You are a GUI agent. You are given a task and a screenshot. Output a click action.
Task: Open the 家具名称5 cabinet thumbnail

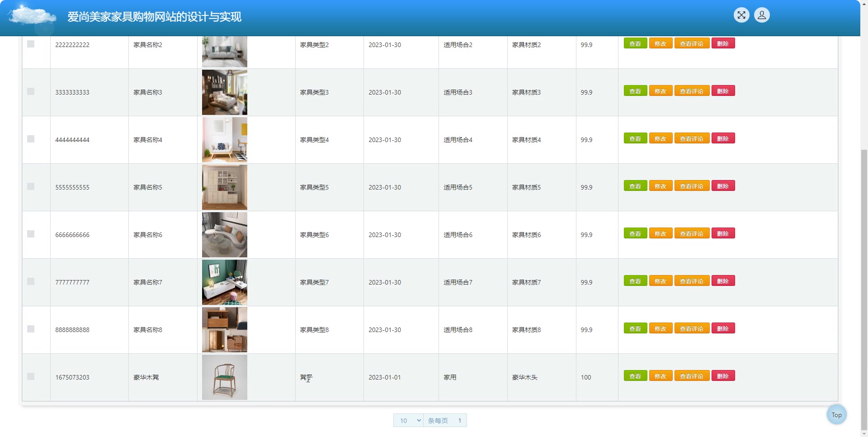(225, 187)
